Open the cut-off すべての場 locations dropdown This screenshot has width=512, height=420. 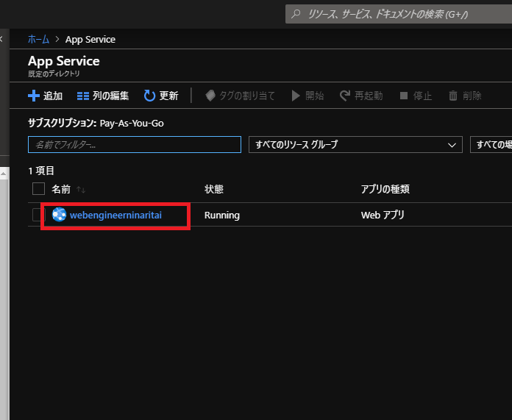click(491, 145)
